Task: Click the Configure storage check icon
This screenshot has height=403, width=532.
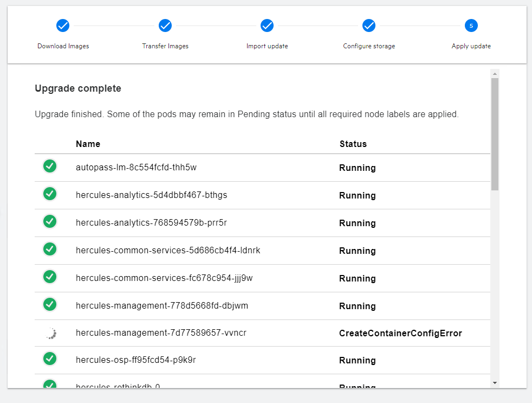Action: click(x=369, y=25)
